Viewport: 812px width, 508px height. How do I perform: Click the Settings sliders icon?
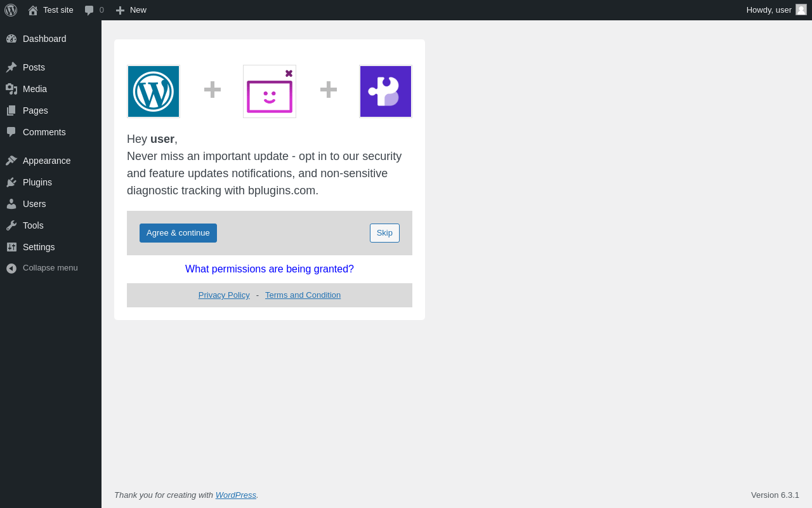tap(11, 247)
